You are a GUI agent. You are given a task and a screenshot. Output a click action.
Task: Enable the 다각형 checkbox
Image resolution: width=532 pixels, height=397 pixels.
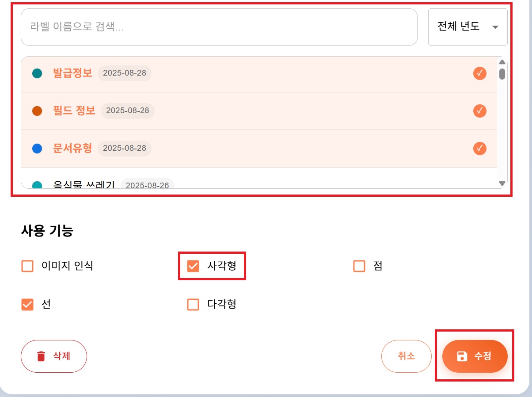tap(193, 305)
